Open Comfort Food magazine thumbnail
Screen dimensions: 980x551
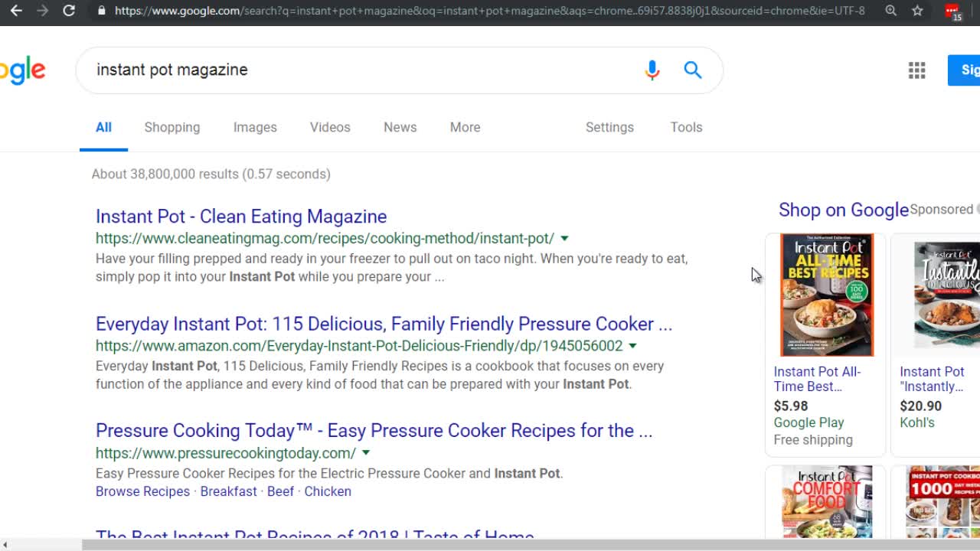click(826, 502)
